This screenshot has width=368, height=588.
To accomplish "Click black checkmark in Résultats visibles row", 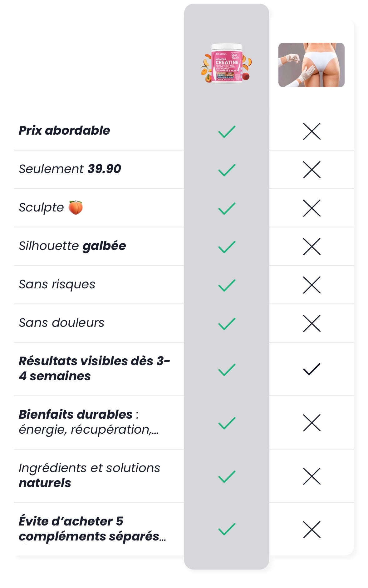I will tap(312, 369).
